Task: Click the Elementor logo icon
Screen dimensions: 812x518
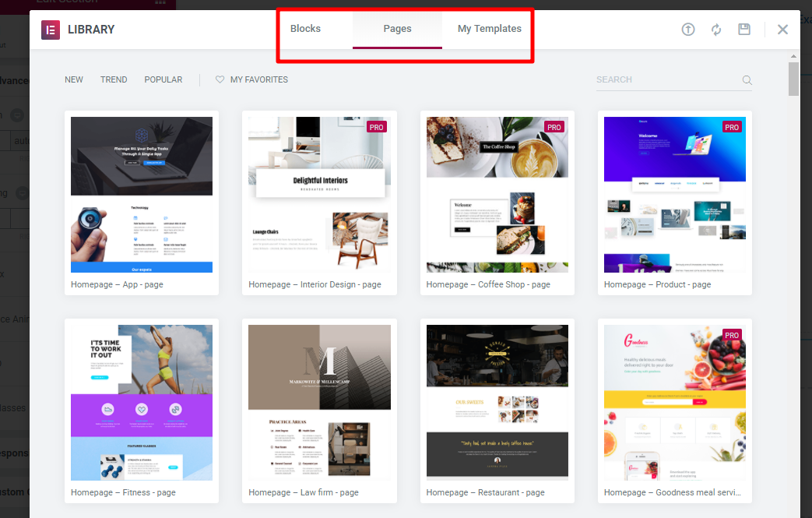Action: 51,30
